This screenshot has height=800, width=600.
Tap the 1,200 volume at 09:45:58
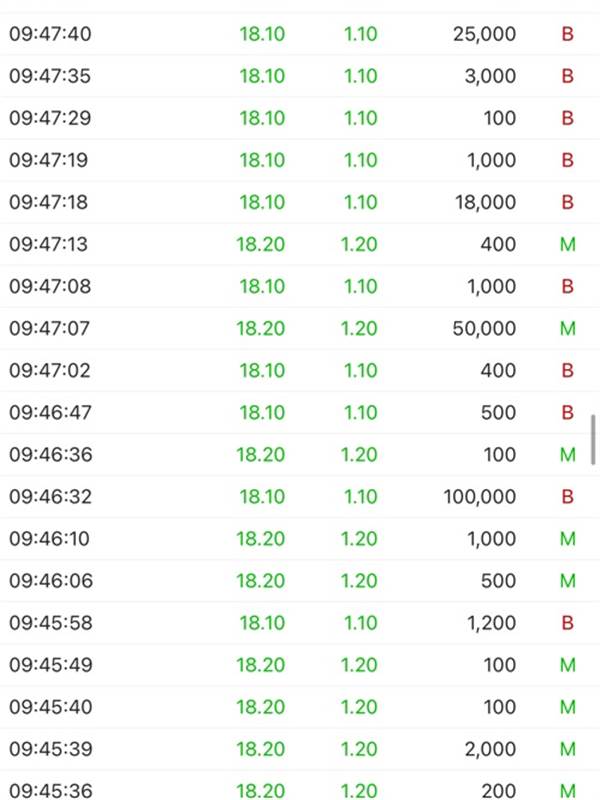491,623
